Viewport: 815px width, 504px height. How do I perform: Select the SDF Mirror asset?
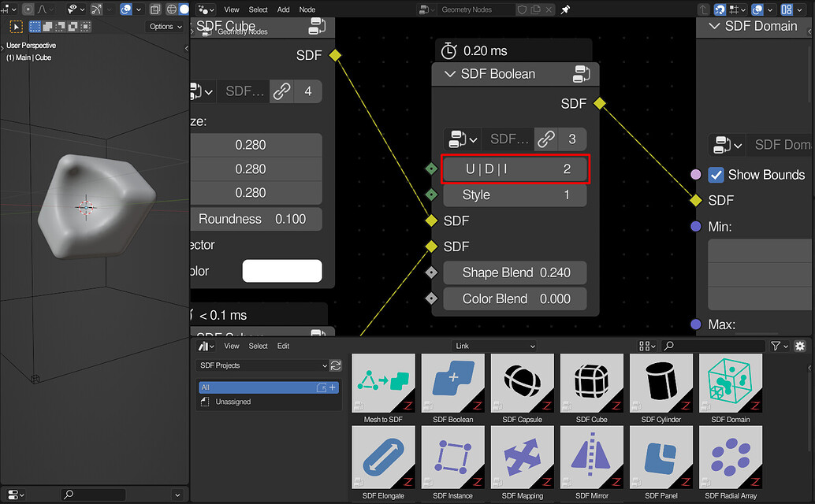(591, 463)
